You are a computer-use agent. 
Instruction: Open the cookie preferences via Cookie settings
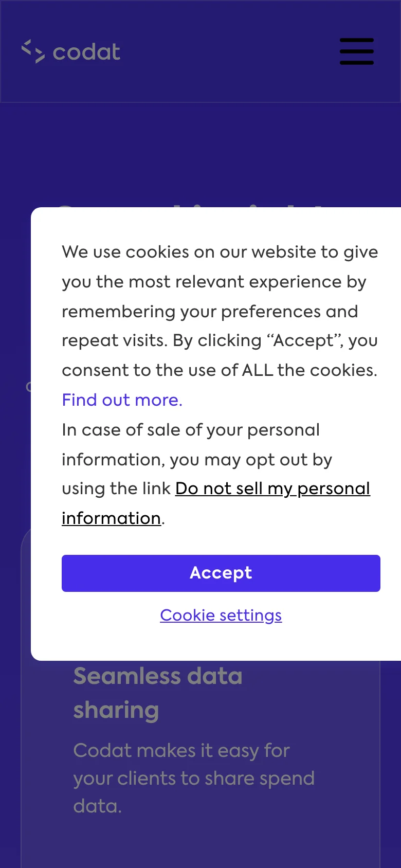click(x=221, y=615)
